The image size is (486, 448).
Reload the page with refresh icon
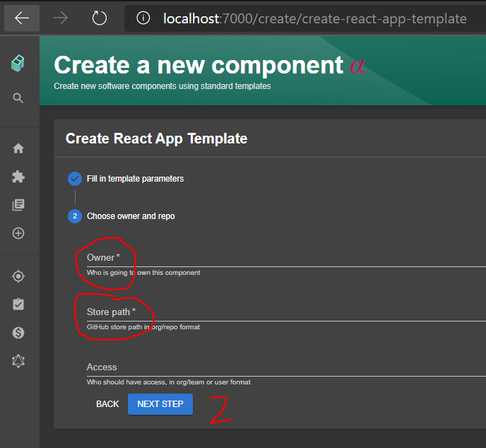point(100,18)
